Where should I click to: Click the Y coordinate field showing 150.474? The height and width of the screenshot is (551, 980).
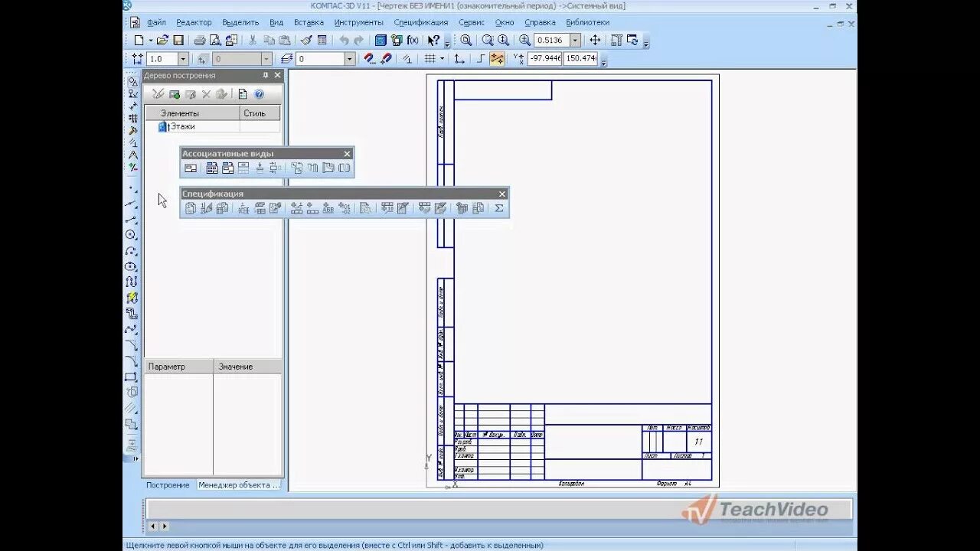tap(580, 59)
